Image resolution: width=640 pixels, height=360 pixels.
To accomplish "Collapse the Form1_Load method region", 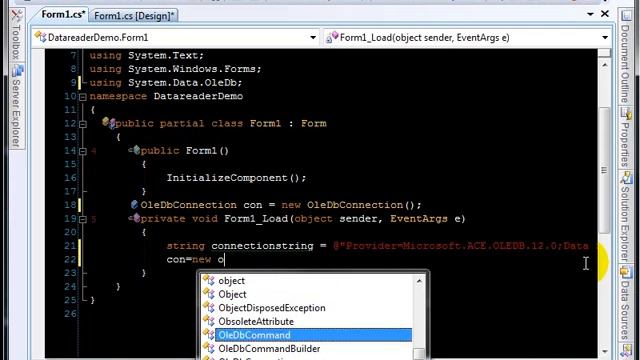I will click(83, 219).
